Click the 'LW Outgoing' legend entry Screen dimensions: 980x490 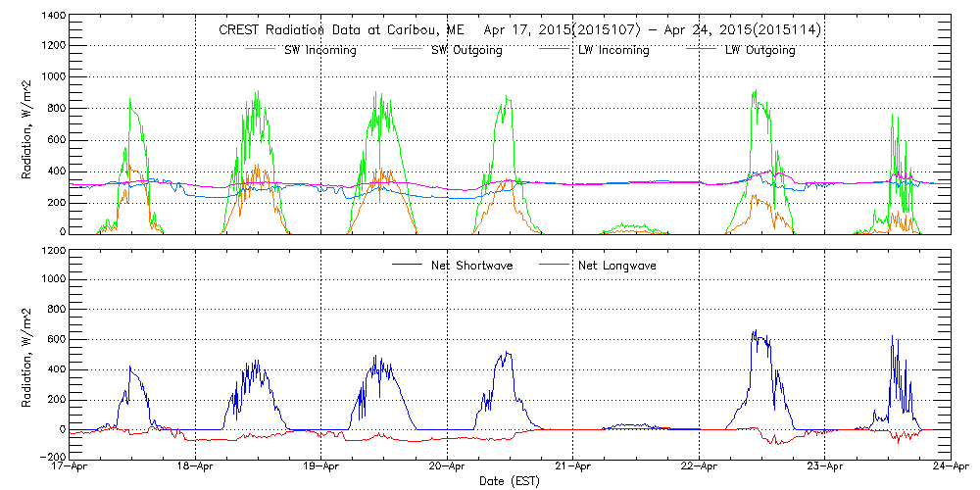coord(759,50)
